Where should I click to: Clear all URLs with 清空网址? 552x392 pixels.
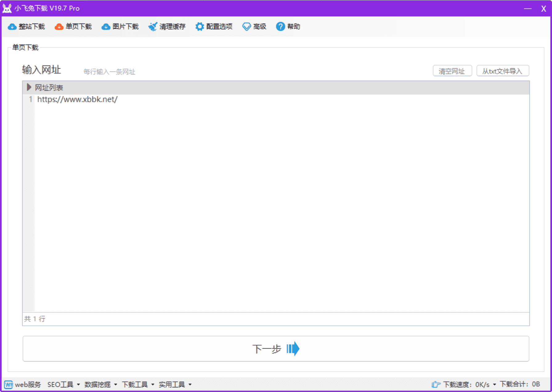[452, 71]
